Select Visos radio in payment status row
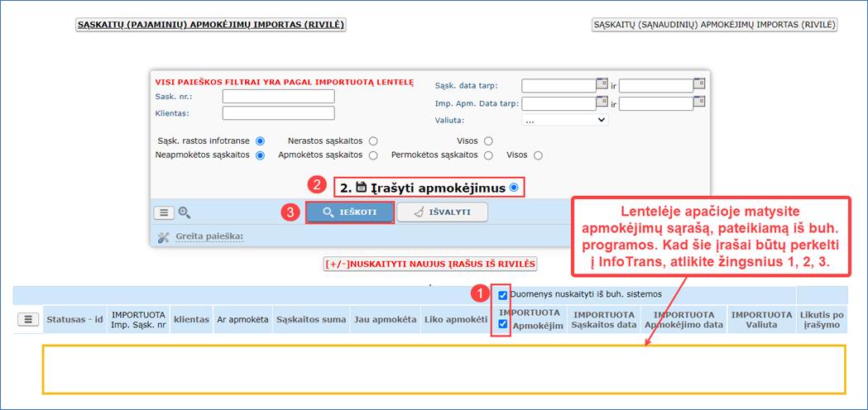 (538, 155)
